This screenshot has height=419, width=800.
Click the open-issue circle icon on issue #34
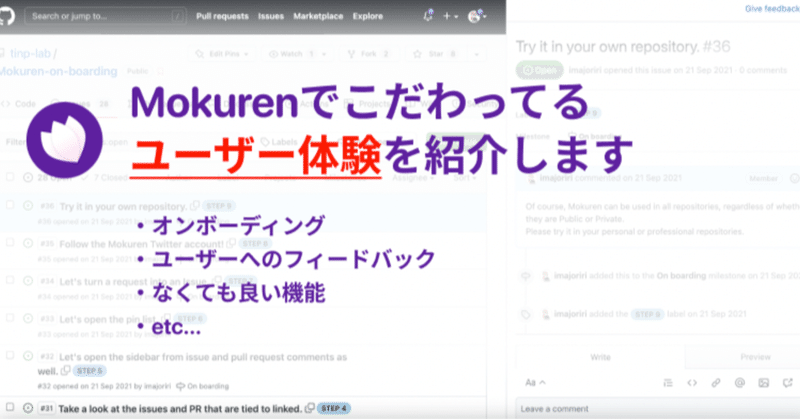coord(28,281)
